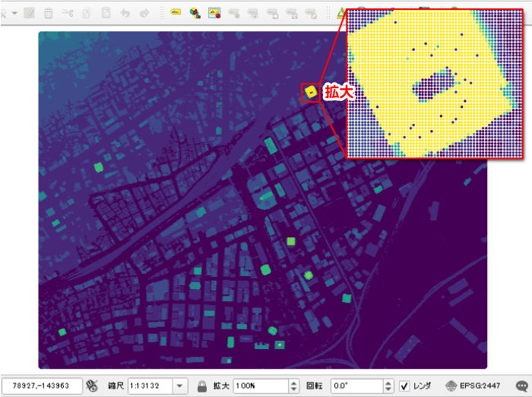Toggle extents and mouse position display icon
The image size is (532, 397).
point(92,386)
